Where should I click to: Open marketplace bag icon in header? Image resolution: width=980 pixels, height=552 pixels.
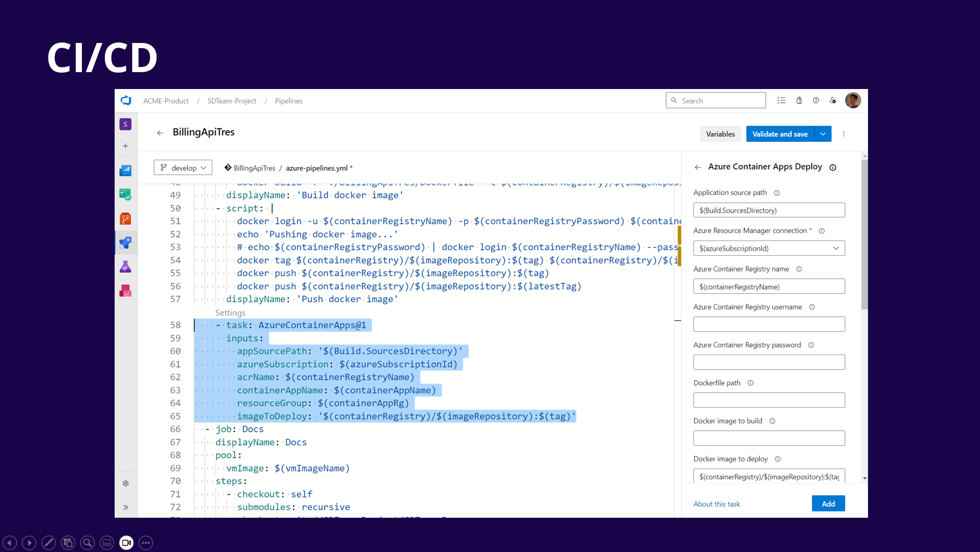click(x=799, y=101)
